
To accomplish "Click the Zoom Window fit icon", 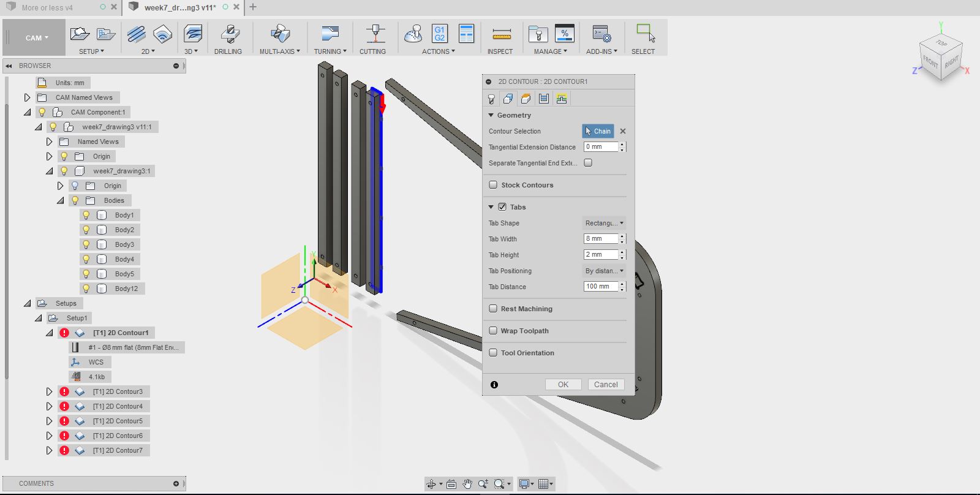I will pyautogui.click(x=499, y=484).
